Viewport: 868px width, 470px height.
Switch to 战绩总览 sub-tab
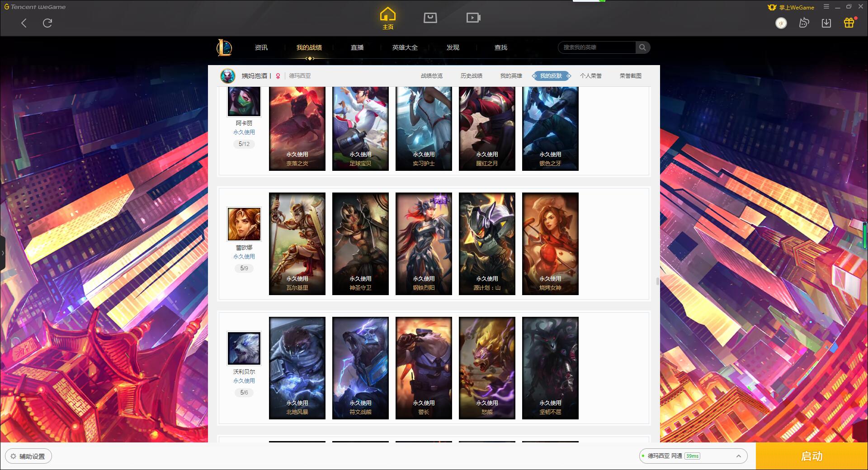coord(432,76)
